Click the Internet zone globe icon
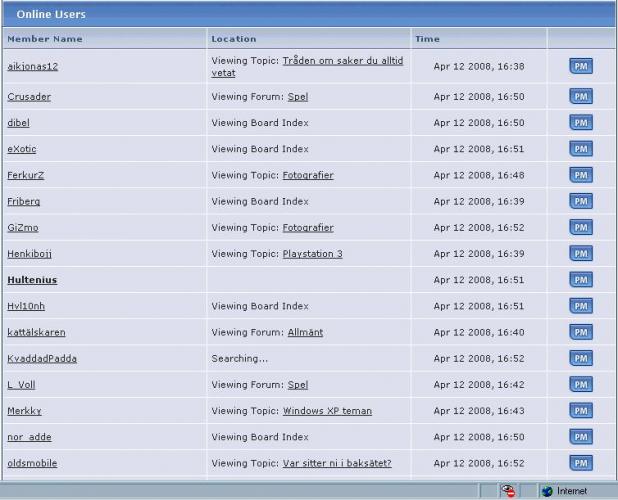 547,491
